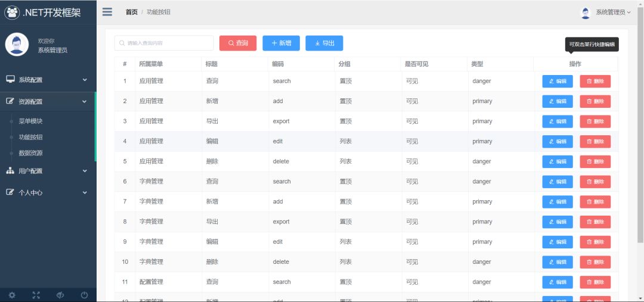
Task: Click top-right administrator avatar icon
Action: click(586, 13)
